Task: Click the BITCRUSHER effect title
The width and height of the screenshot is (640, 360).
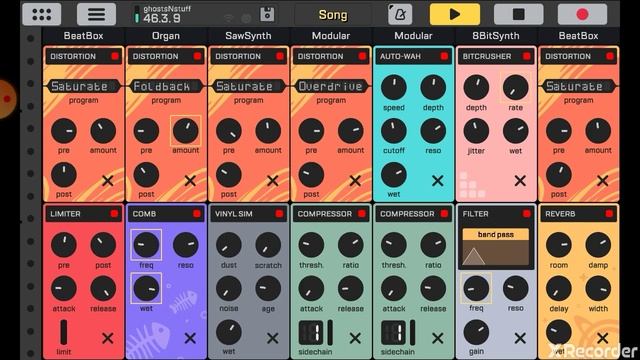Action: (487, 56)
